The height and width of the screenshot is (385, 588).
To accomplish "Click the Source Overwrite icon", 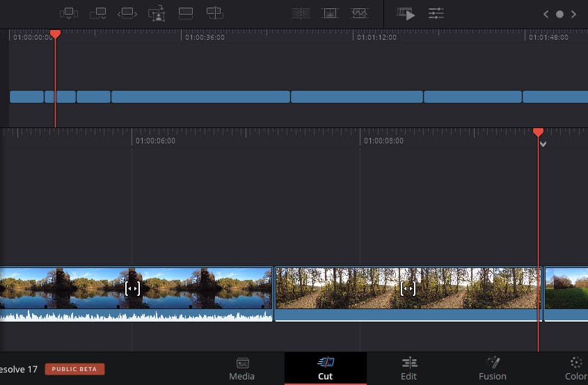I will click(x=215, y=13).
